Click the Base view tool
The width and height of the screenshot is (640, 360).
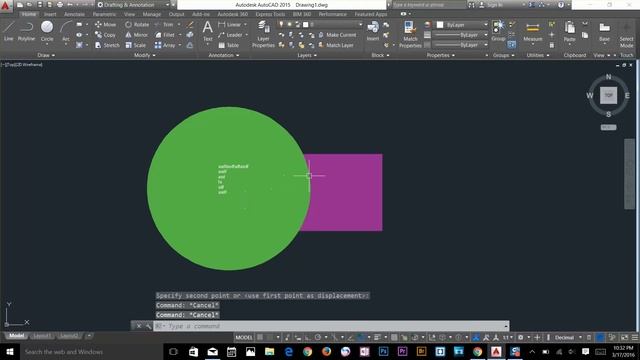pos(604,32)
